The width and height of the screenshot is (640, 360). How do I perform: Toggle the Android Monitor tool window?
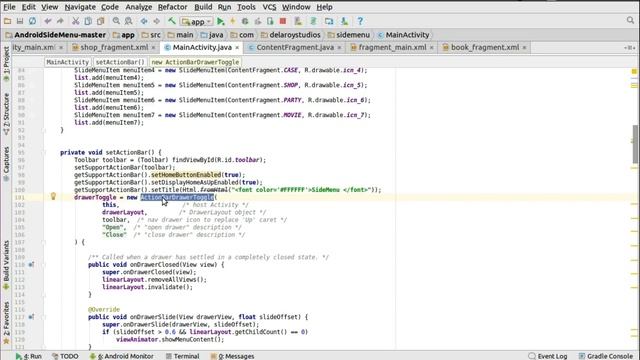[x=122, y=356]
